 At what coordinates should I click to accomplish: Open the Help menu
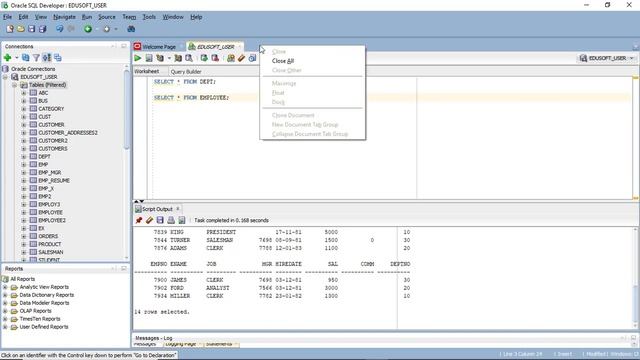click(196, 17)
